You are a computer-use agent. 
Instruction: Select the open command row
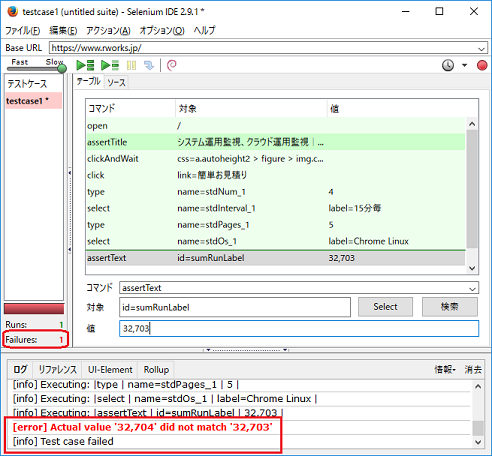275,126
